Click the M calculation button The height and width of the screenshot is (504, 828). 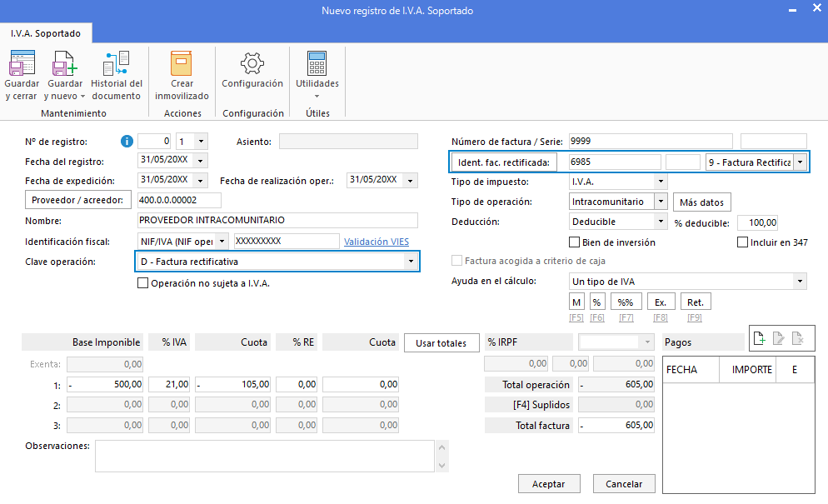(576, 302)
